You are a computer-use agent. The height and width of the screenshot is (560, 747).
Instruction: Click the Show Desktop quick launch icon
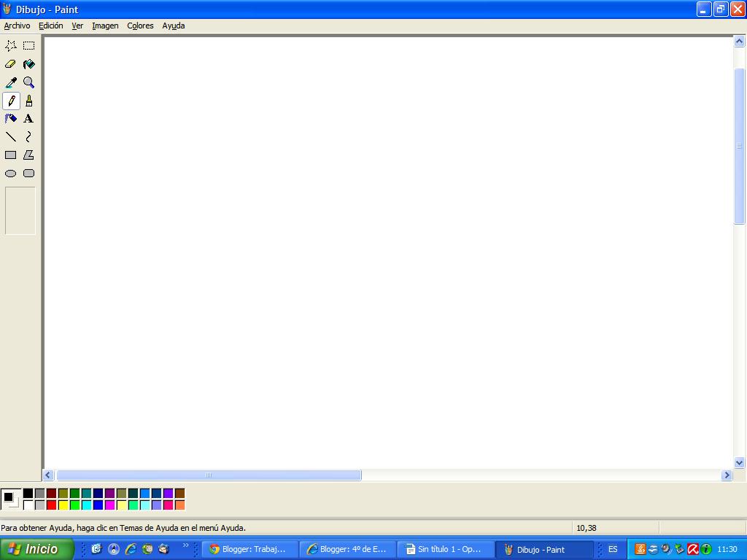pos(97,549)
